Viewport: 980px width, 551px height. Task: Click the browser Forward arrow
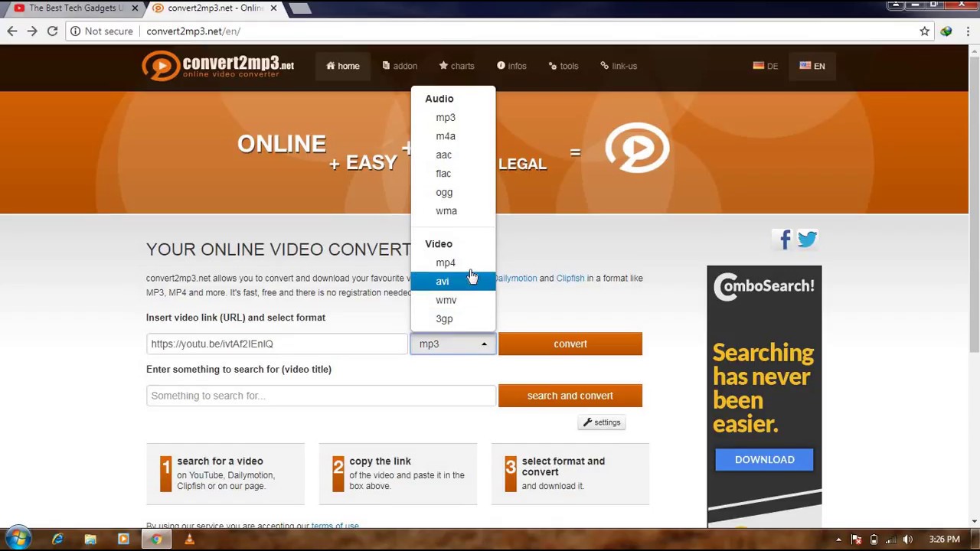(32, 31)
